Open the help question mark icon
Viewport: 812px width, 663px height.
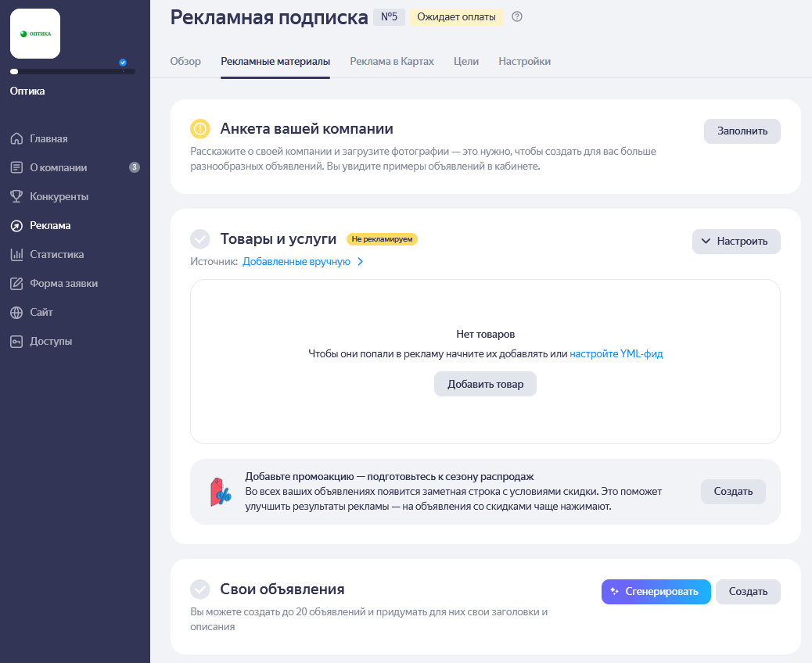coord(517,17)
